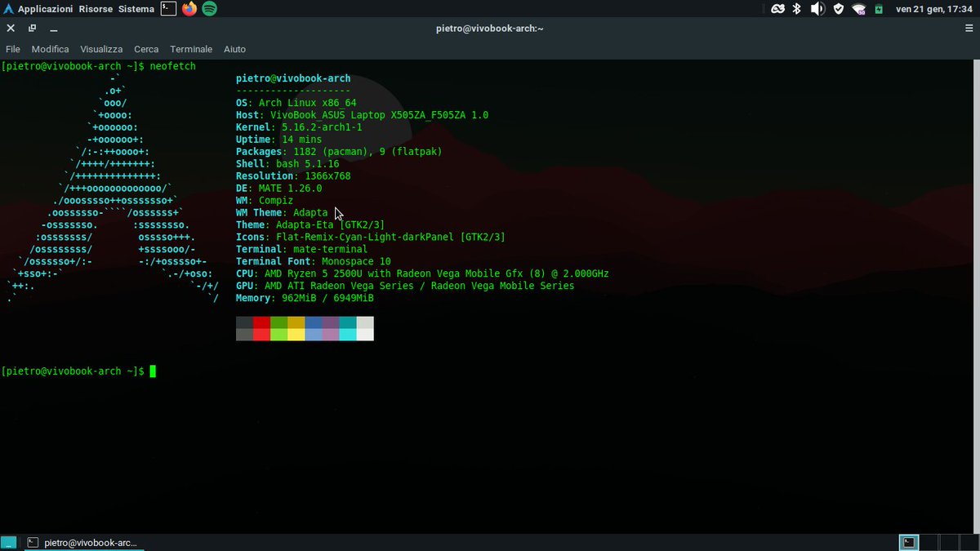Open the hamburger menu in terminal titlebar
Screen dimensions: 980x551
click(x=969, y=28)
